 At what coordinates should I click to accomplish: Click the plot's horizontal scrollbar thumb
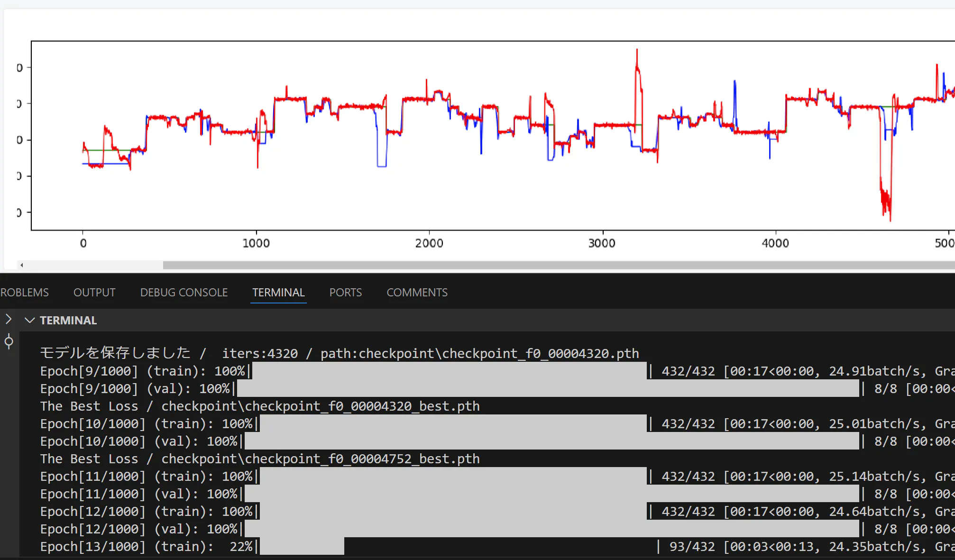coord(559,265)
